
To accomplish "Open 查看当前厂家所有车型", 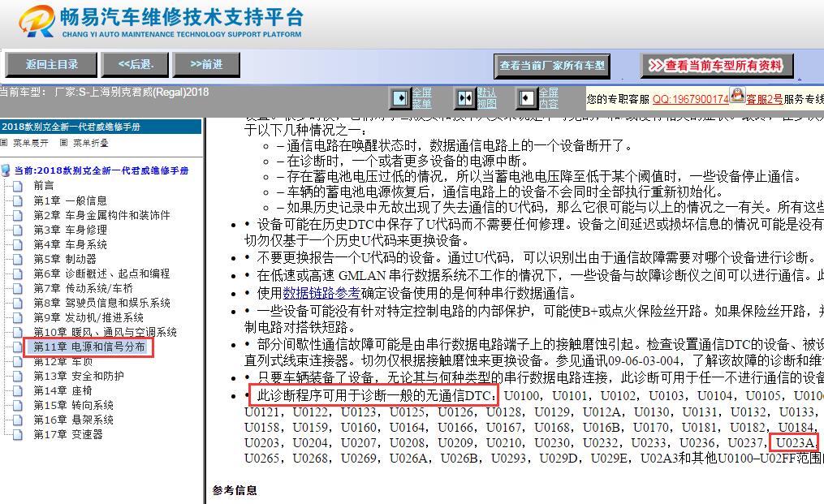I will pos(552,67).
